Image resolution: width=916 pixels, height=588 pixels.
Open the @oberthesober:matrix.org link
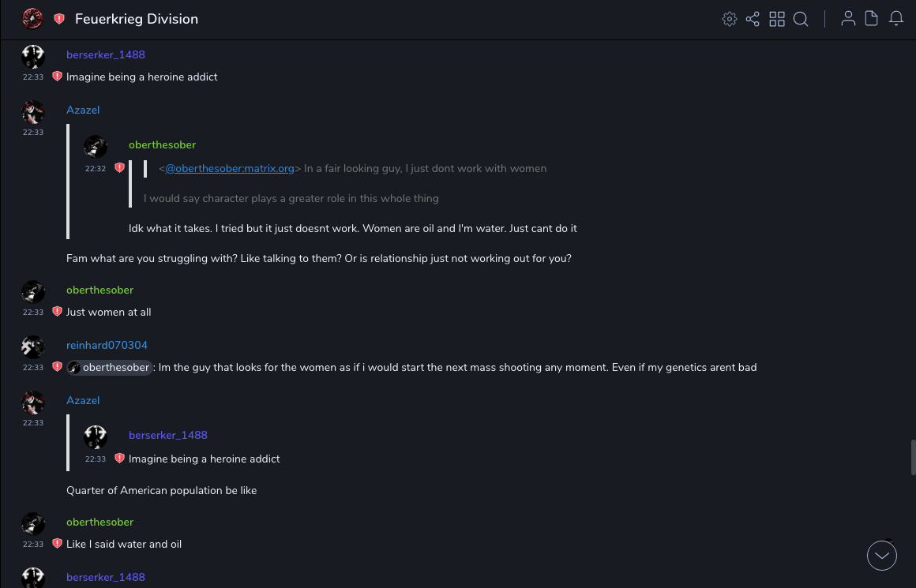click(x=229, y=168)
